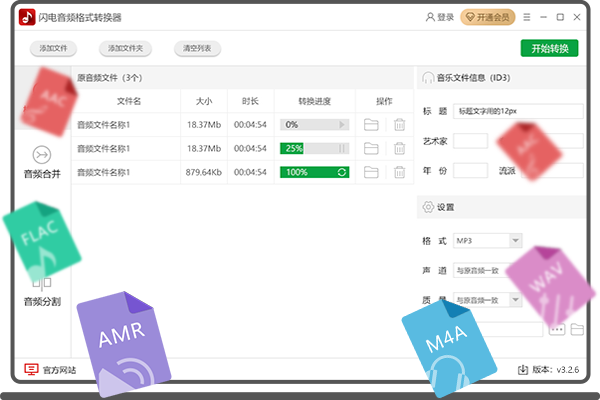Open the 音频合并 (audio merge) tool

tap(42, 160)
